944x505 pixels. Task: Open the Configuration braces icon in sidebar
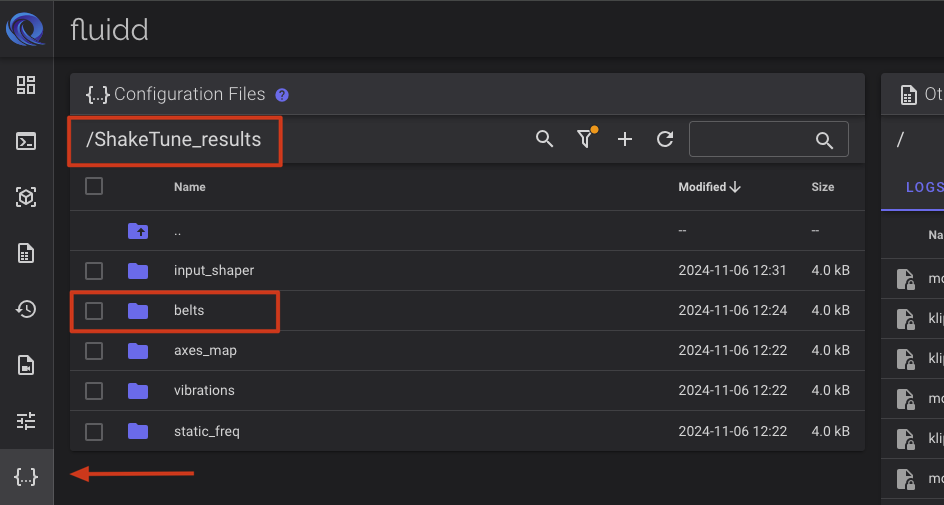point(26,477)
